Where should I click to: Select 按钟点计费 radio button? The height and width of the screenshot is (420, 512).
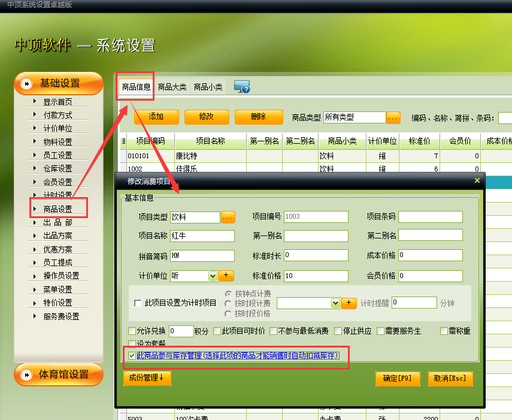pos(228,294)
